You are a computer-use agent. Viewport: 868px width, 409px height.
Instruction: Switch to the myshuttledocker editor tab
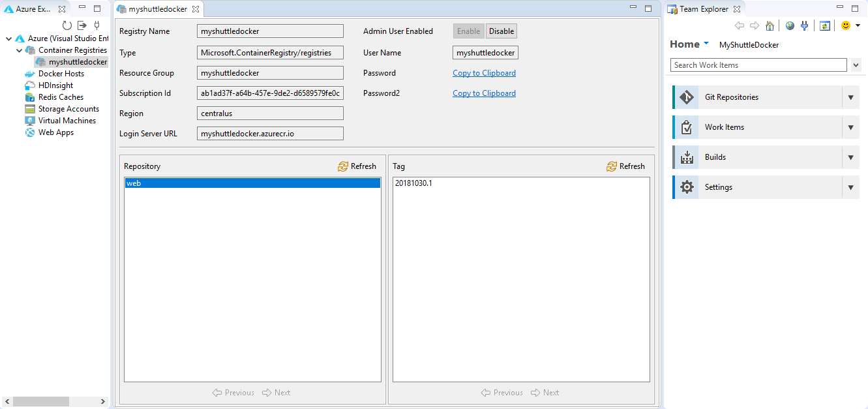(x=157, y=9)
